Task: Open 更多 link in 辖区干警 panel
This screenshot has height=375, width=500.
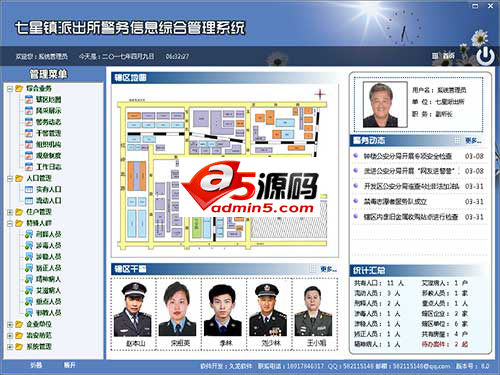Action: click(x=328, y=269)
